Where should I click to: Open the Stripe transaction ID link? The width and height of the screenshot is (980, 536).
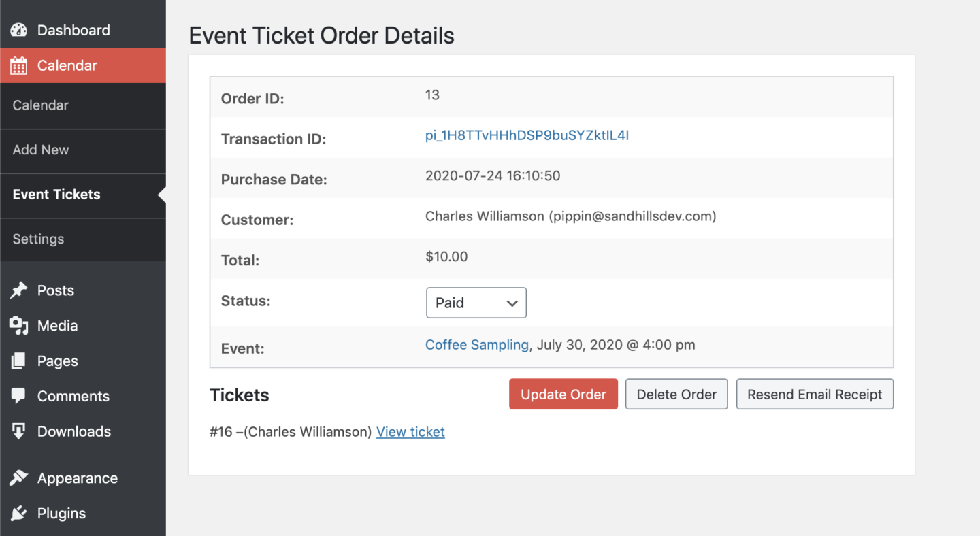tap(527, 135)
